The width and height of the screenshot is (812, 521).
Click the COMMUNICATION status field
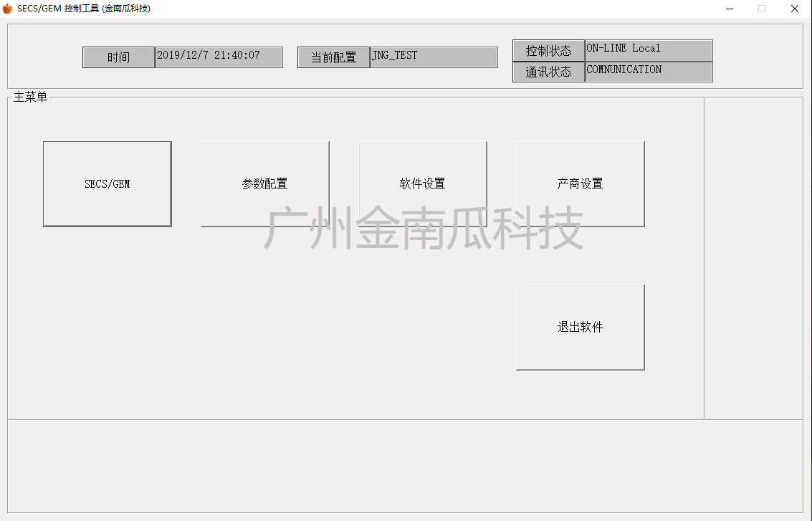click(x=649, y=72)
